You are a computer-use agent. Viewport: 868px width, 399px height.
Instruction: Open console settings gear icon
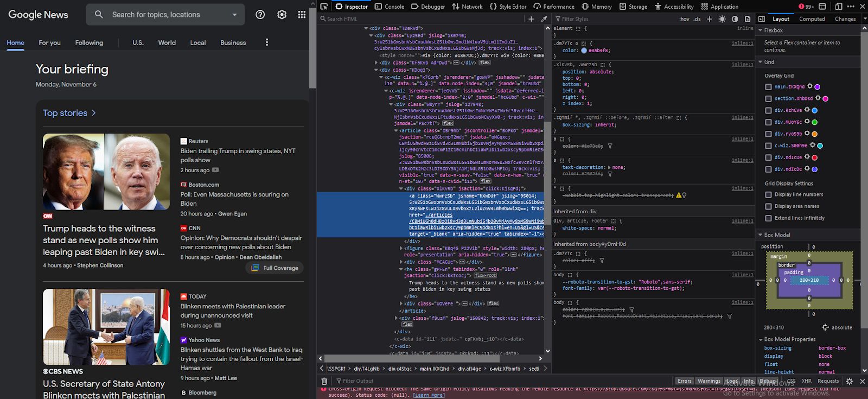pyautogui.click(x=850, y=381)
